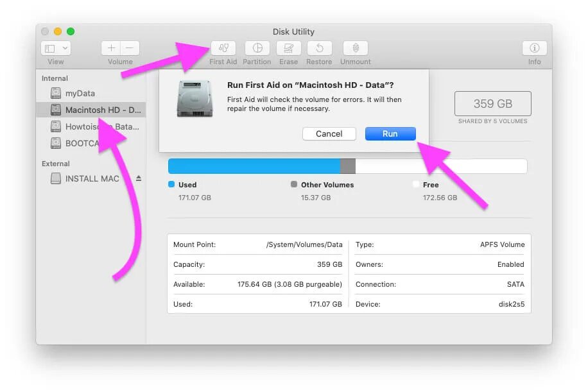Open the Partition tool
Viewport: 588px width, 392px height.
click(257, 48)
